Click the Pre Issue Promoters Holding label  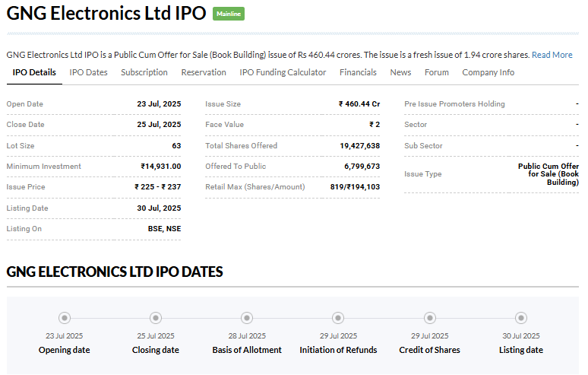click(454, 104)
